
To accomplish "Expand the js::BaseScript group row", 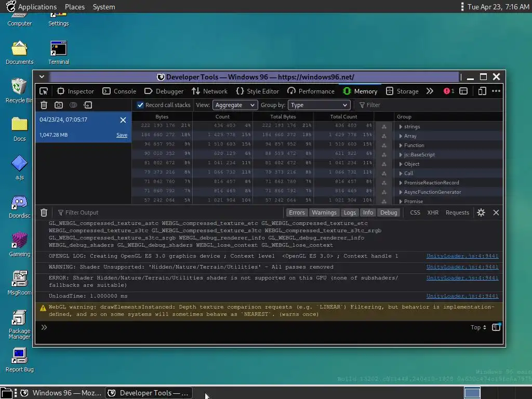I will [401, 155].
